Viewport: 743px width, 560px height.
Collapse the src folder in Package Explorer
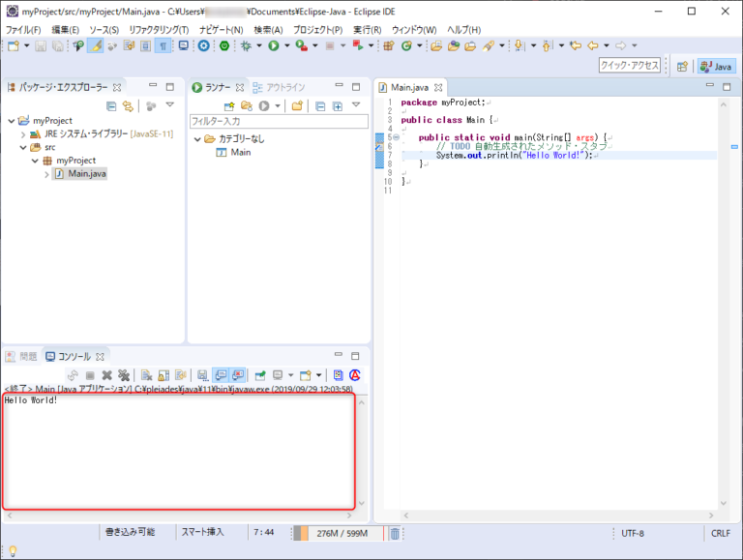[22, 147]
